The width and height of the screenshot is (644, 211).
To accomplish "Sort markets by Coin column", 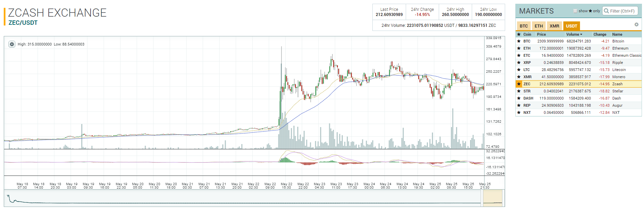I will tap(527, 34).
